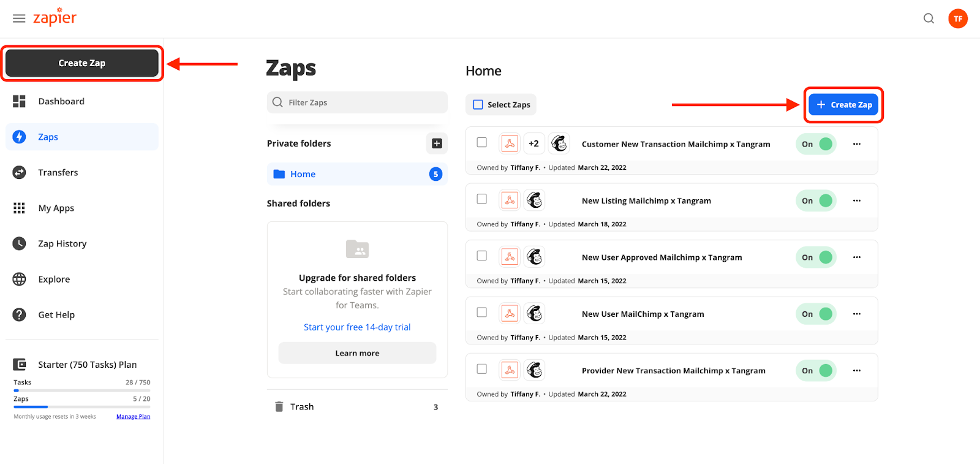The image size is (980, 464).
Task: Click webhook icon on Customer New Transaction zap
Action: pyautogui.click(x=510, y=143)
